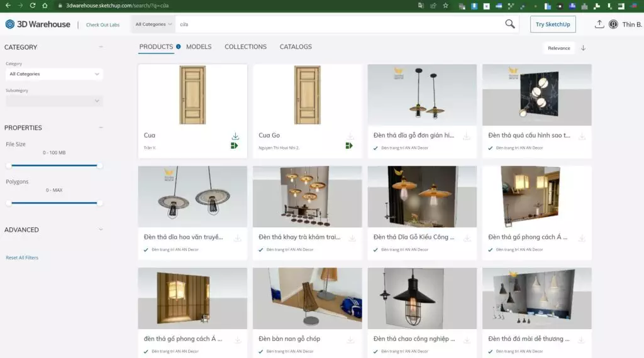
Task: Open the Relevance sort dropdown
Action: tap(559, 48)
